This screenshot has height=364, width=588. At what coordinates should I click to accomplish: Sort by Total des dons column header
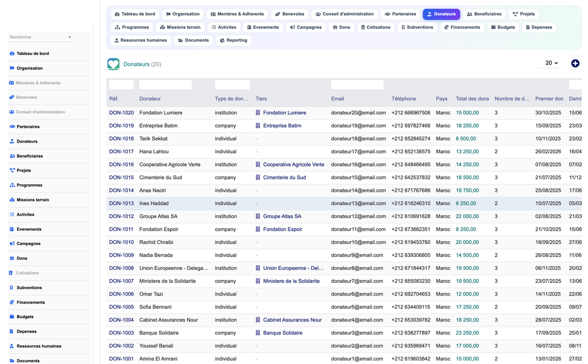[x=472, y=99]
